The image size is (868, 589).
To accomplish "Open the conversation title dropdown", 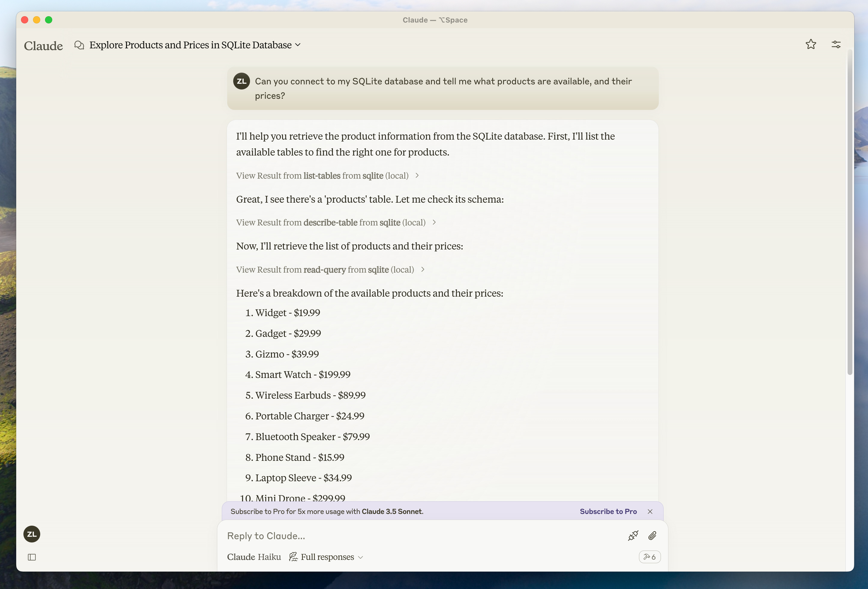I will (195, 45).
